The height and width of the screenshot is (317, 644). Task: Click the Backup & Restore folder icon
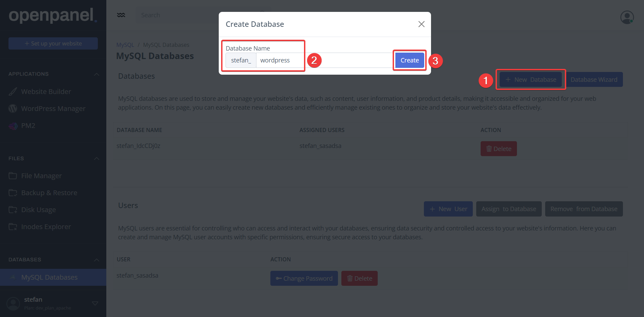point(13,193)
